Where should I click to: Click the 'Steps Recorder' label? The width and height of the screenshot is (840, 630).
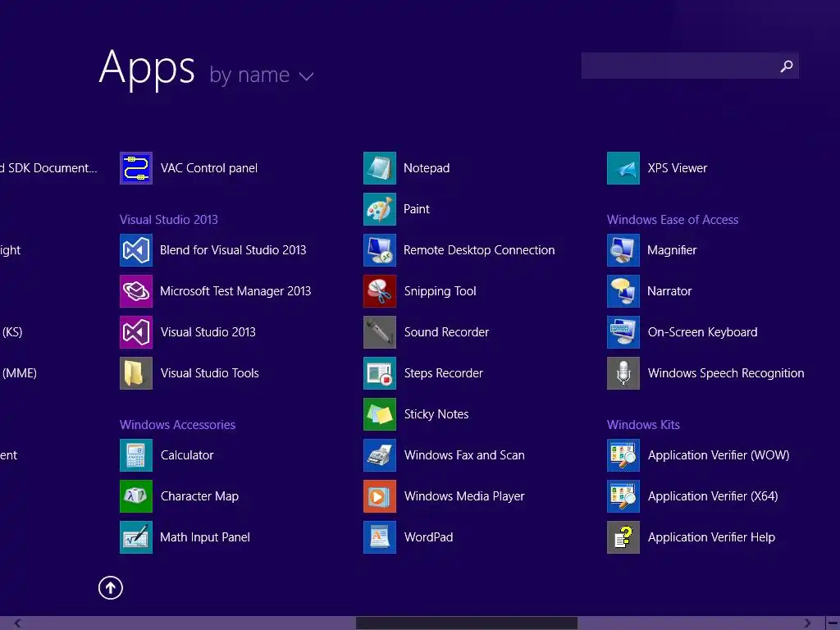pos(444,373)
